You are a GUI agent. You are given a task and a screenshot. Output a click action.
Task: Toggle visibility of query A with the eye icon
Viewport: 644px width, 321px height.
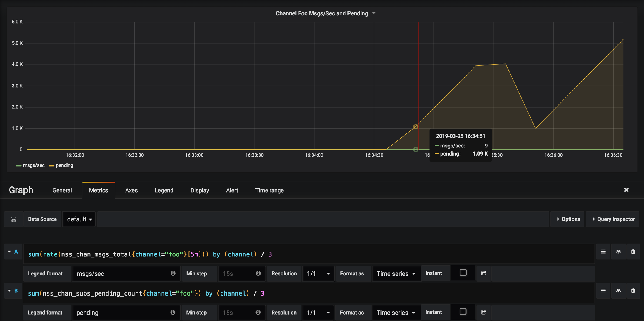618,252
